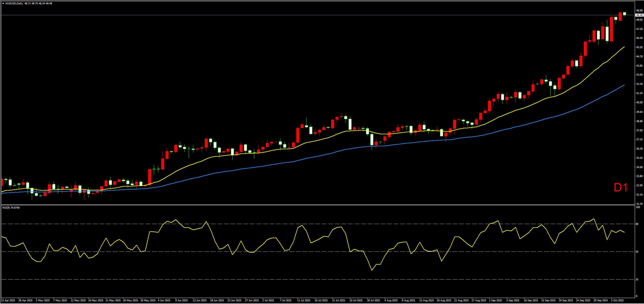Click the blue moving average line's right end

click(x=624, y=85)
